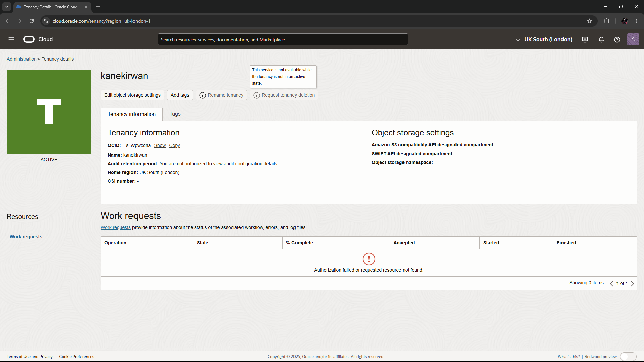Click the authorization failed warning icon
The image size is (644, 362).
(369, 259)
